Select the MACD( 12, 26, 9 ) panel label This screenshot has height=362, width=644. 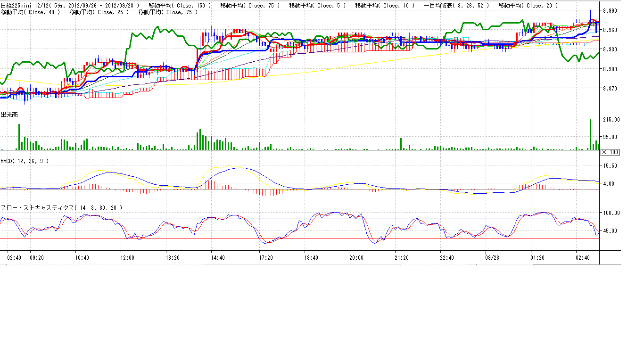tap(25, 161)
